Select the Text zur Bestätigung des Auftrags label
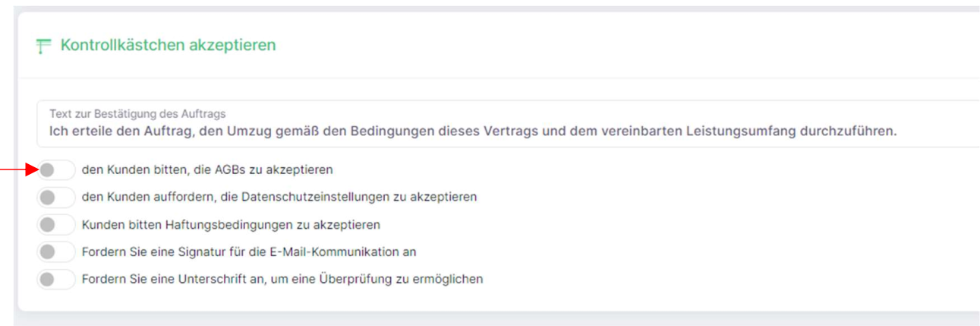Screen dimensions: 980x326 (137, 114)
